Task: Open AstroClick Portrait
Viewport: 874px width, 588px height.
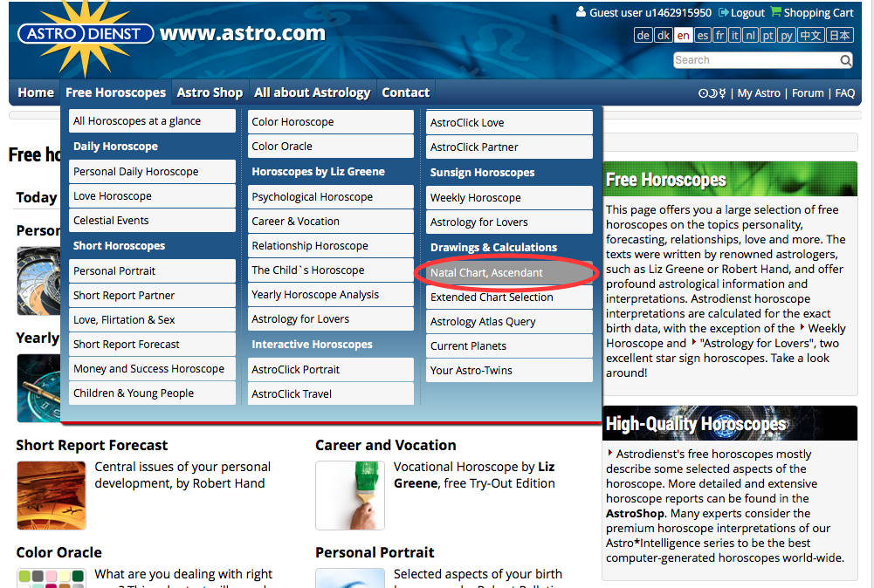Action: pyautogui.click(x=331, y=369)
